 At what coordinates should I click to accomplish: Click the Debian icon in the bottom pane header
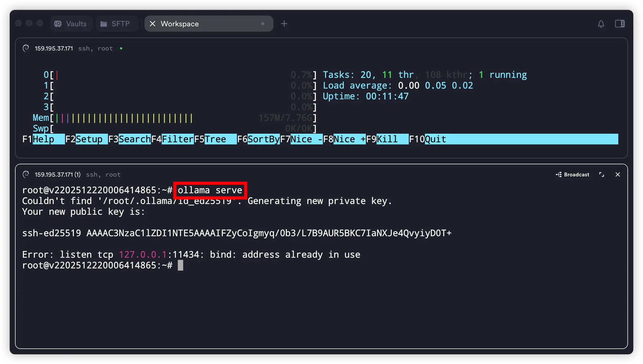pos(26,174)
